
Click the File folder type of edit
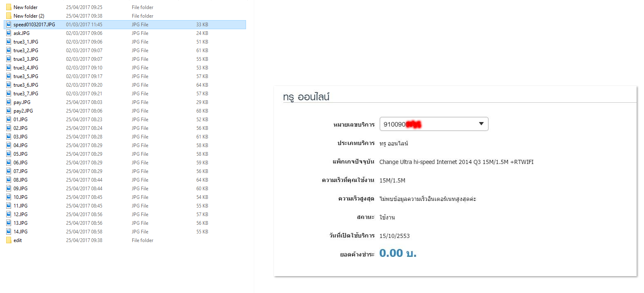coord(143,240)
